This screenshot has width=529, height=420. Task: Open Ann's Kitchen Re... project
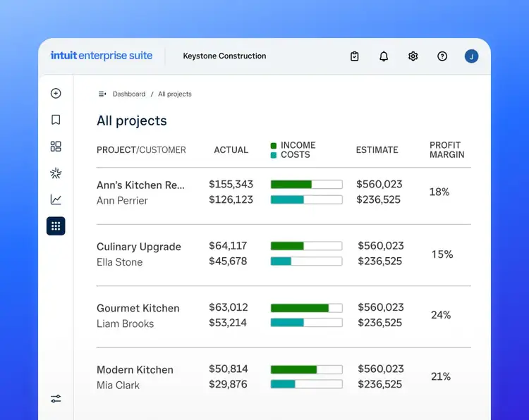[x=140, y=185]
